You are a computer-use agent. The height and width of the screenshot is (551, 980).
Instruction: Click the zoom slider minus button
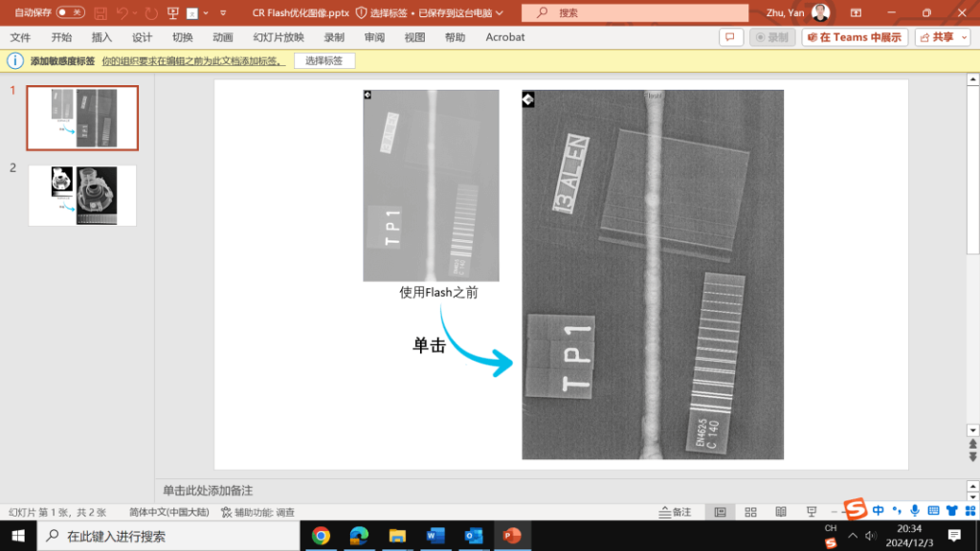tap(834, 513)
